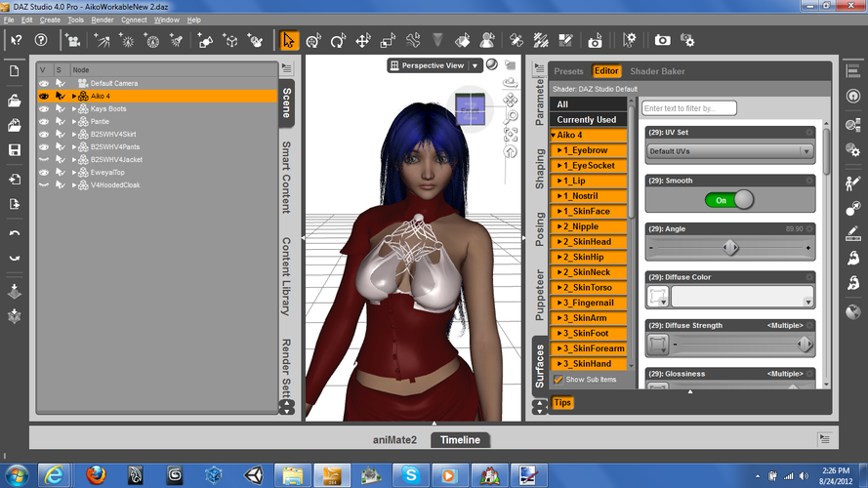Redo action with the left sidebar arrow

coord(15,258)
